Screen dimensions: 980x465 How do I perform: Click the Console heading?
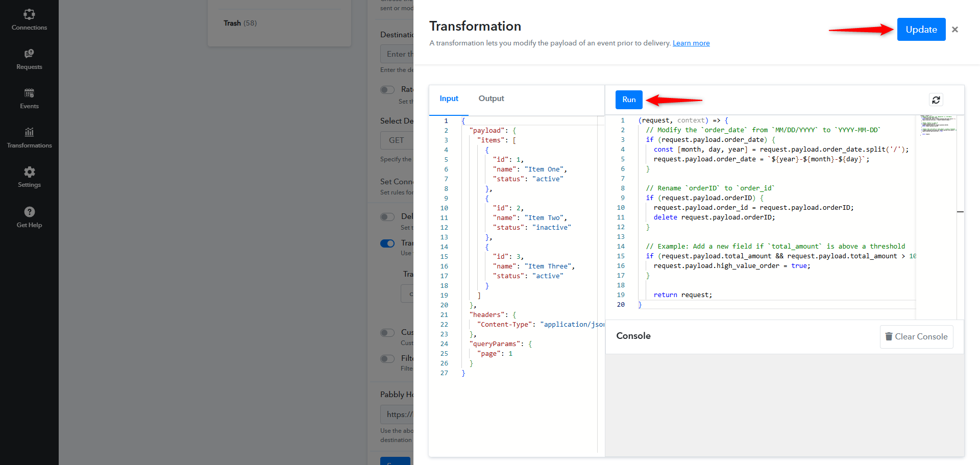(633, 336)
